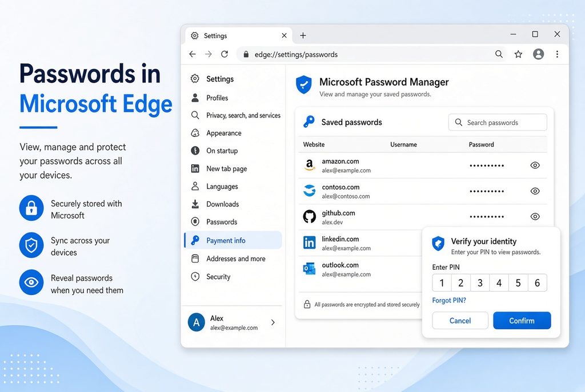This screenshot has height=392, width=585.
Task: Click the Profiles person icon
Action: pyautogui.click(x=195, y=98)
